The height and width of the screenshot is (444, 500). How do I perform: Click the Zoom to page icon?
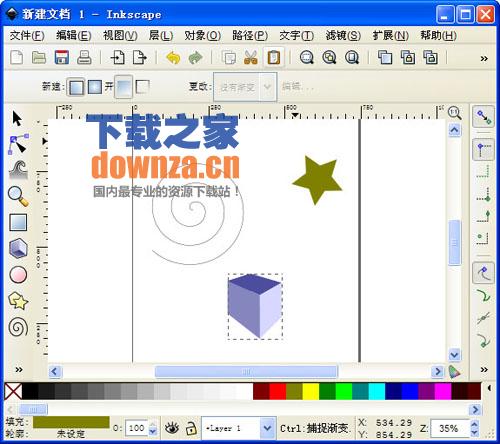(352, 58)
